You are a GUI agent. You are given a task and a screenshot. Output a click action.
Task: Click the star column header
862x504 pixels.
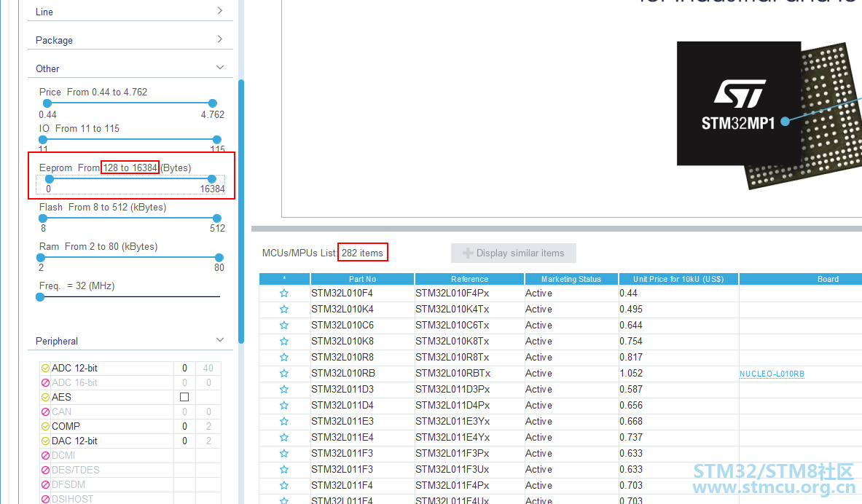(284, 279)
